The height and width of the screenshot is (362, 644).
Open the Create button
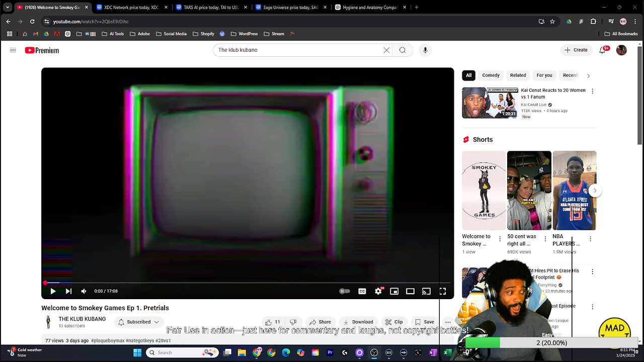(576, 50)
